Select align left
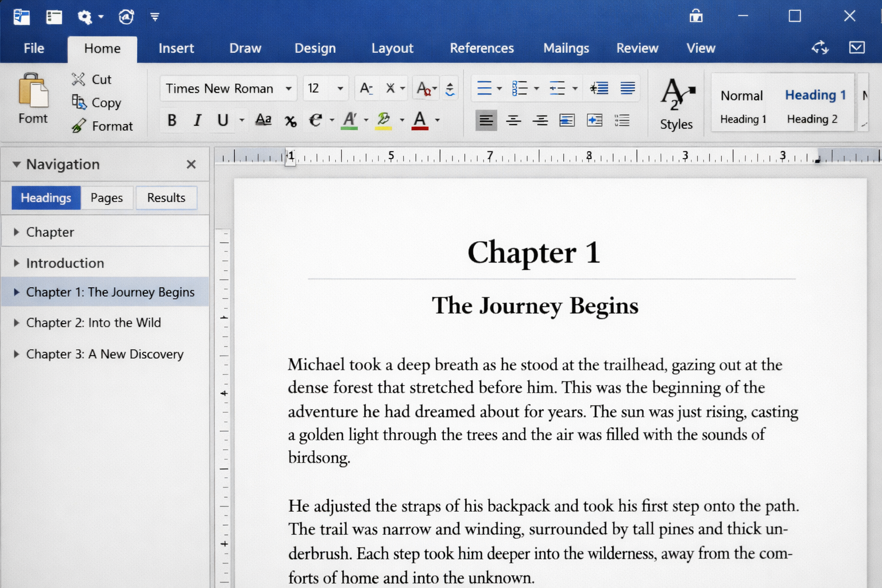Screen dimensions: 882x588 [x=486, y=120]
